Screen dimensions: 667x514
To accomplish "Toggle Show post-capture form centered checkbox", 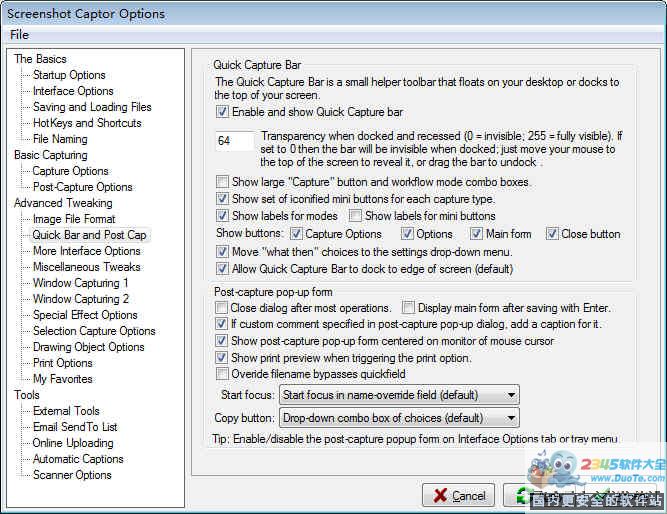I will 221,341.
